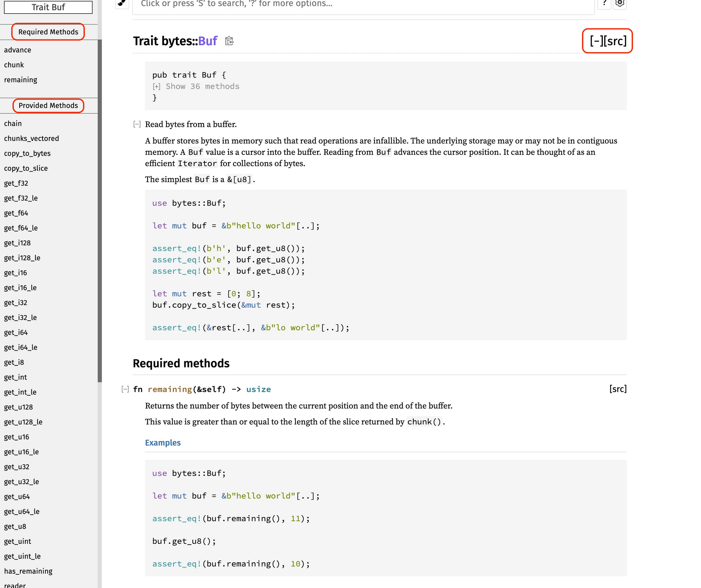Select chunks_vectored in the sidebar
This screenshot has width=701, height=588.
pyautogui.click(x=32, y=138)
